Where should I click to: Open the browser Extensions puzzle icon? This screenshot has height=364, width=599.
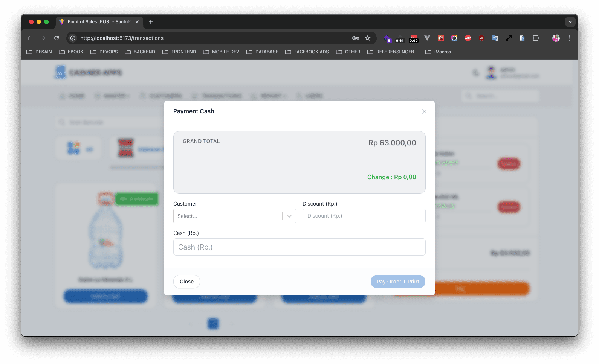click(x=535, y=38)
